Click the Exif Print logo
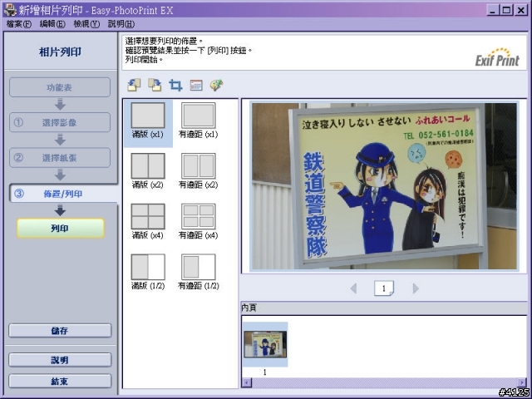Viewport: 532px width, 399px height. 497,57
